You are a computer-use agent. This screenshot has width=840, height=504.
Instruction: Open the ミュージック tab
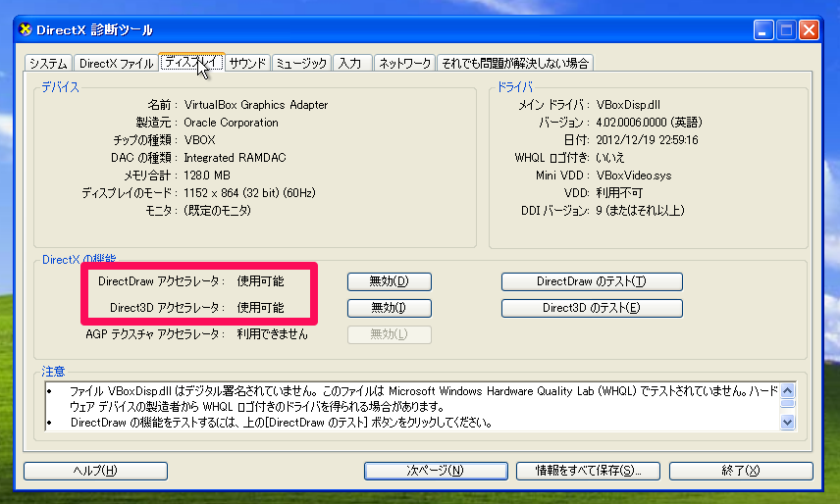tap(301, 64)
